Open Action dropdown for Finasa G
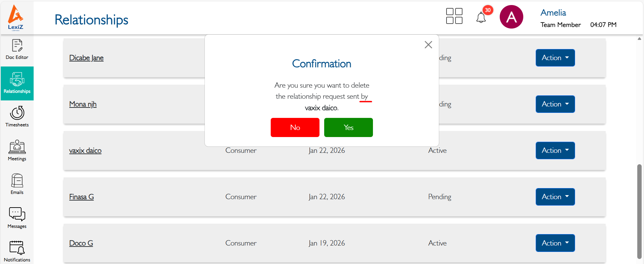The image size is (644, 264). [x=555, y=197]
